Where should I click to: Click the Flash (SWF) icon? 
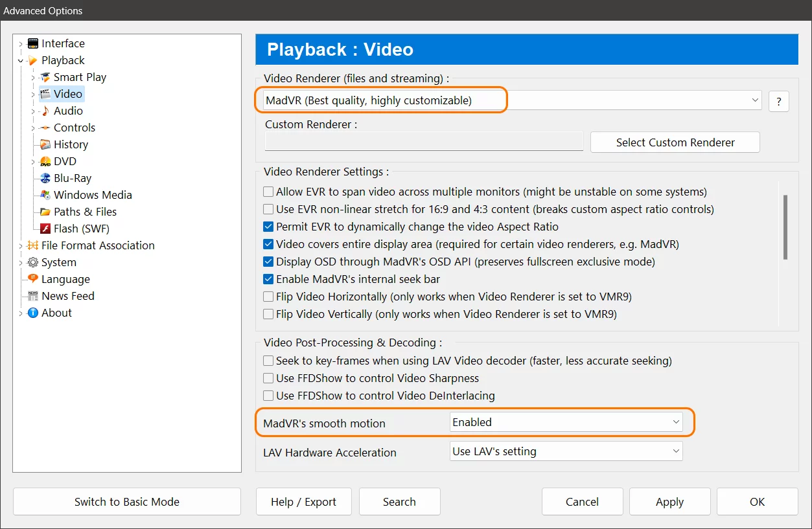tap(45, 229)
